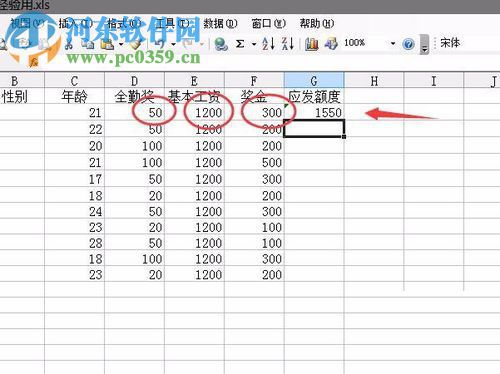The width and height of the screenshot is (500, 374).
Task: Select highlighted column G header
Action: [x=314, y=81]
